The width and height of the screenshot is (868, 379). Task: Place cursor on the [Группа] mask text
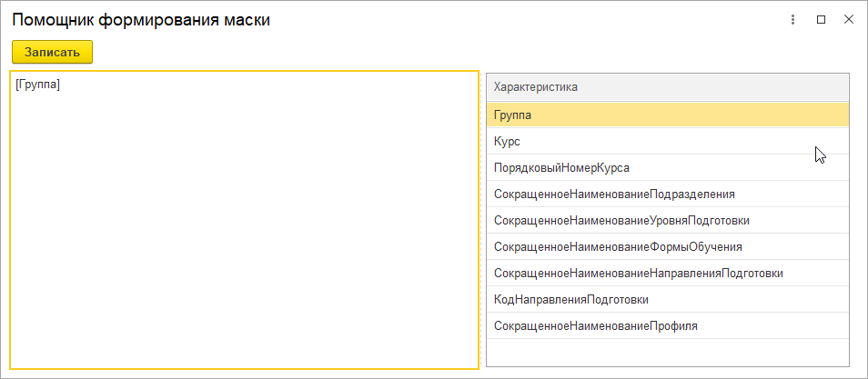tap(37, 85)
